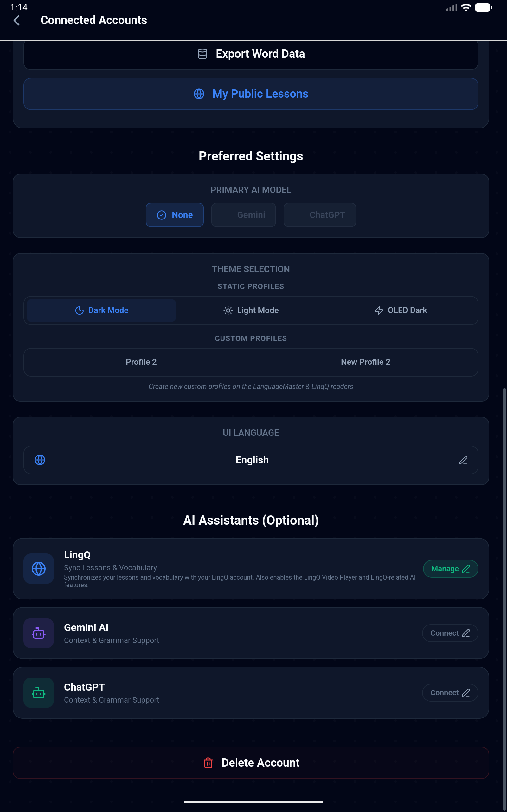
Task: Select ChatGPT as primary AI model
Action: pos(319,215)
